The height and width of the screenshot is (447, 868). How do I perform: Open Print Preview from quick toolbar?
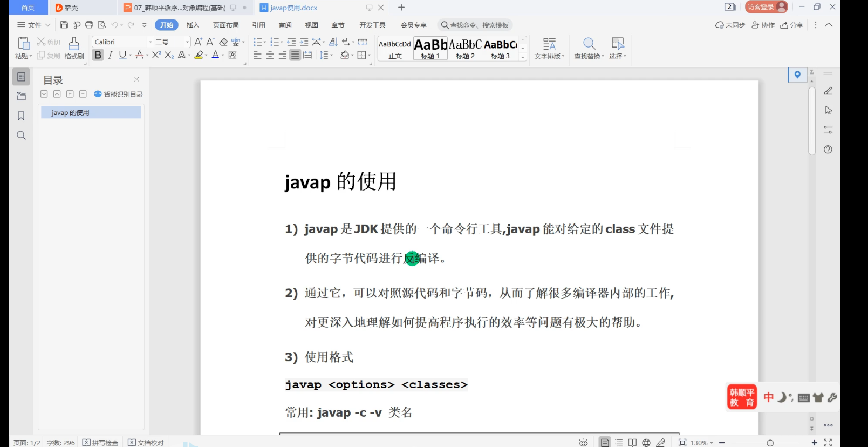(x=101, y=25)
